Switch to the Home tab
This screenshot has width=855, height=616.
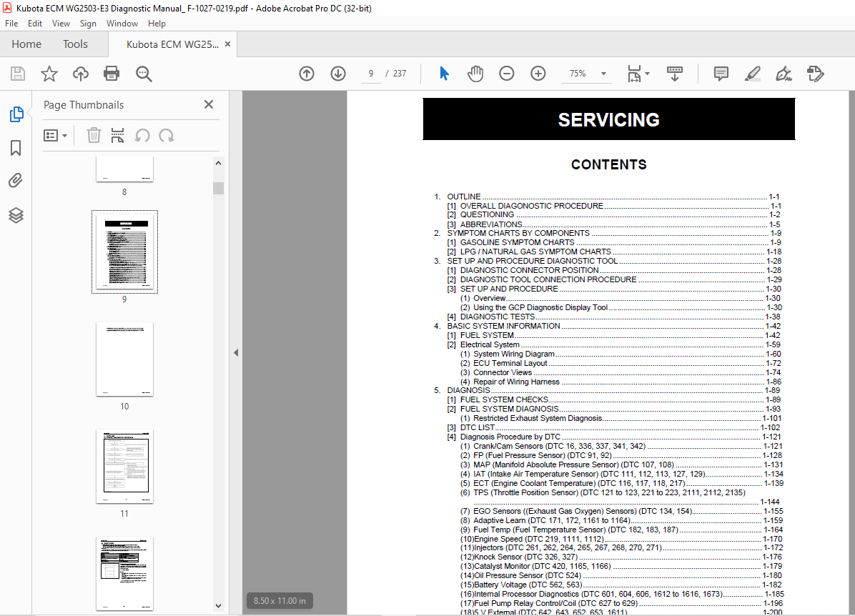[x=26, y=44]
